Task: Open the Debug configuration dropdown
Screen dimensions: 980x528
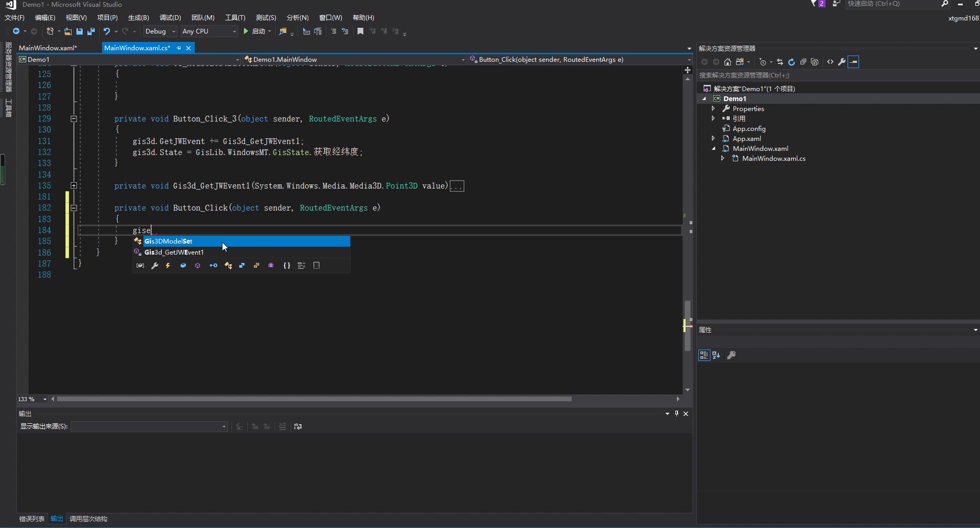Action: pos(160,31)
